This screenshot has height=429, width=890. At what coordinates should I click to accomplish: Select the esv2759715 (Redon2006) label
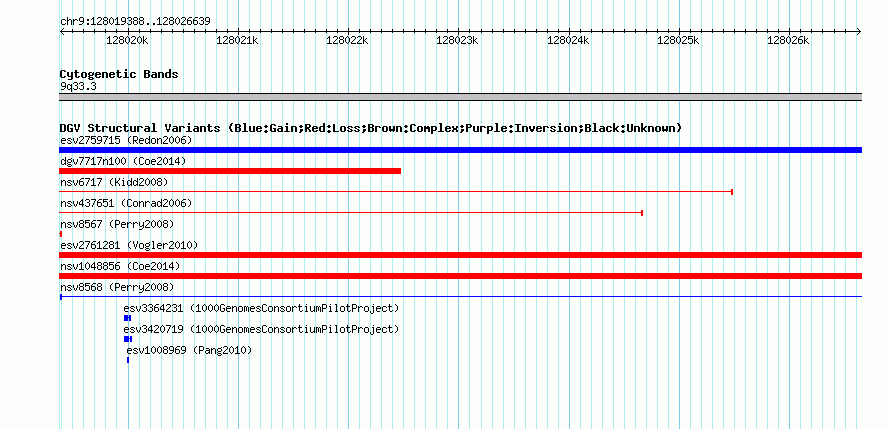point(126,140)
